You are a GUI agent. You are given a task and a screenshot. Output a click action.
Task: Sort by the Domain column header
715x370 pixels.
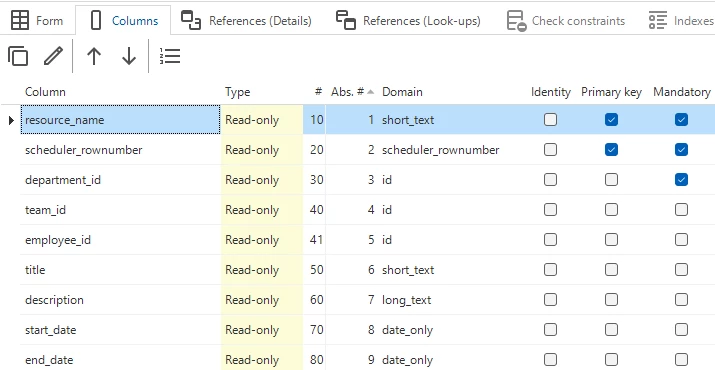tap(402, 92)
